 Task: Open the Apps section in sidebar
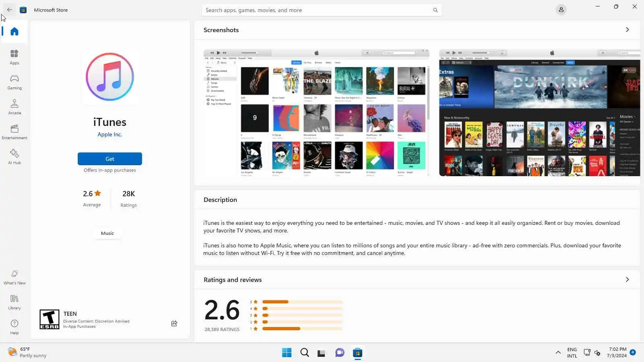pyautogui.click(x=14, y=57)
